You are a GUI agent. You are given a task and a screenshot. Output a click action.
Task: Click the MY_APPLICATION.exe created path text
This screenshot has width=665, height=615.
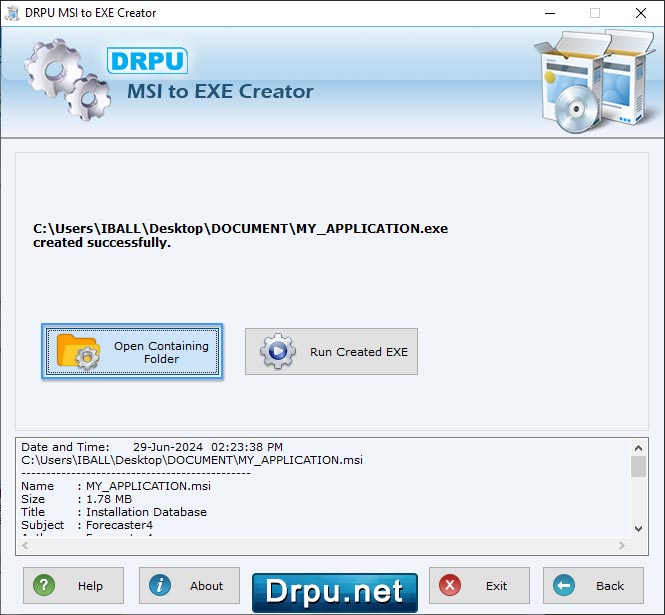pyautogui.click(x=240, y=228)
